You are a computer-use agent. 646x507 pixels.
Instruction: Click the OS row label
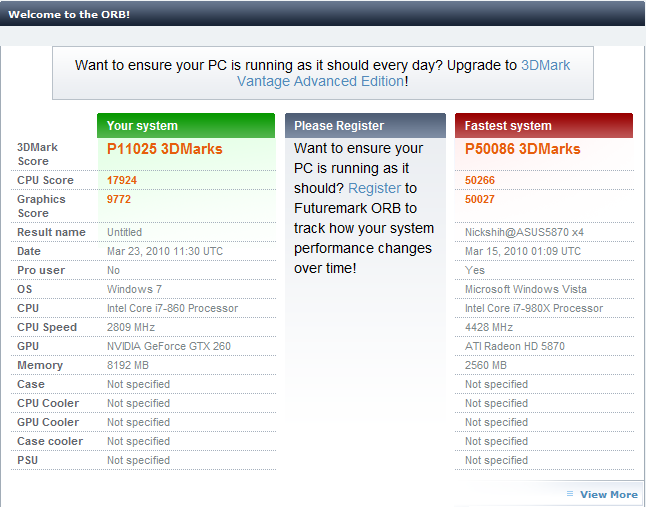[24, 289]
